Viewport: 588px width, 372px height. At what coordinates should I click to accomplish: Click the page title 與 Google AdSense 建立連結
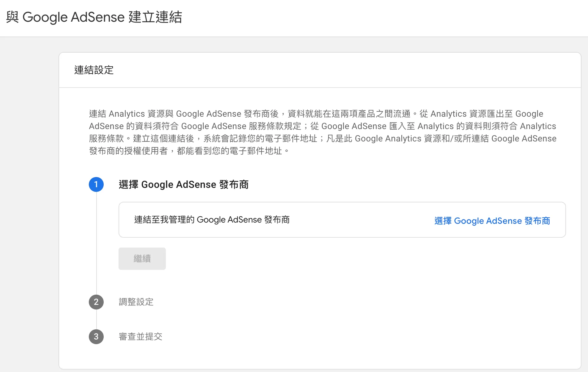click(94, 17)
